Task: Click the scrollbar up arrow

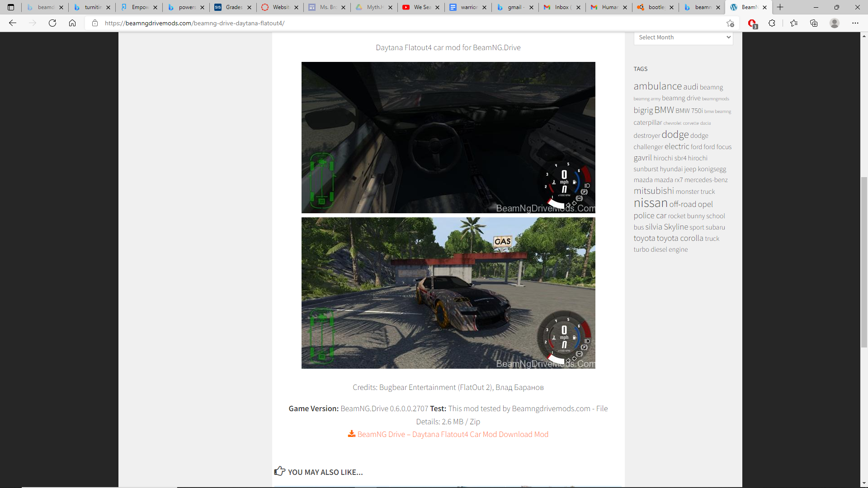Action: point(864,36)
